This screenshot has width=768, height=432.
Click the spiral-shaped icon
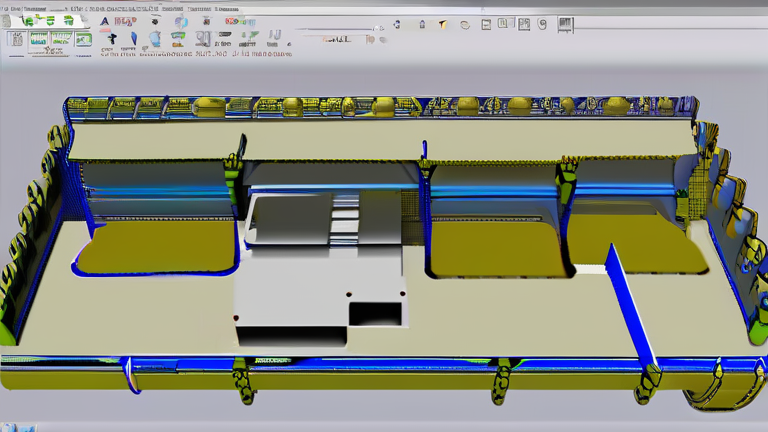click(x=542, y=24)
